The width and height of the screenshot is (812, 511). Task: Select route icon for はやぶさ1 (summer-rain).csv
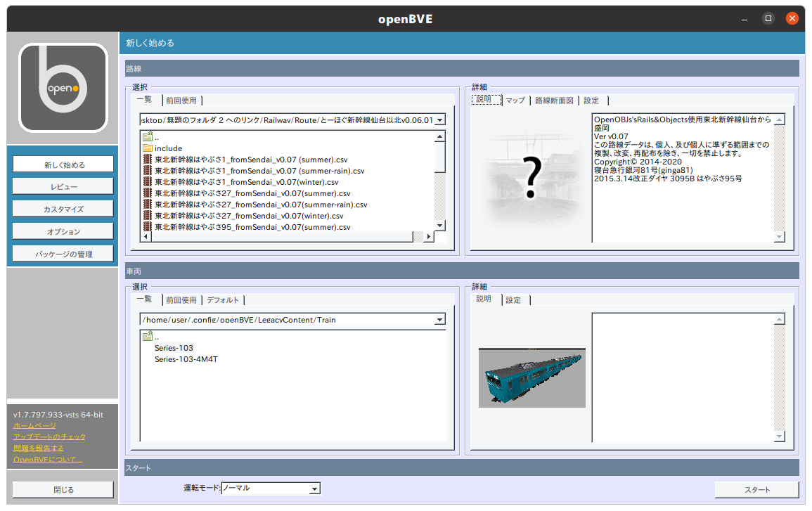[148, 171]
